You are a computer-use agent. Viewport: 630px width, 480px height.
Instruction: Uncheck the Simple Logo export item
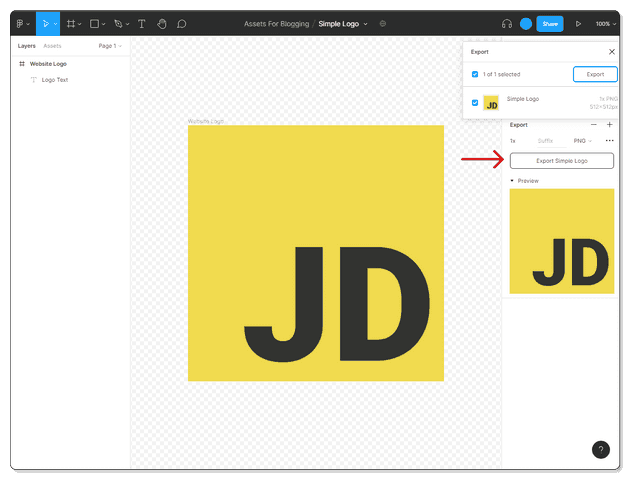(x=475, y=103)
